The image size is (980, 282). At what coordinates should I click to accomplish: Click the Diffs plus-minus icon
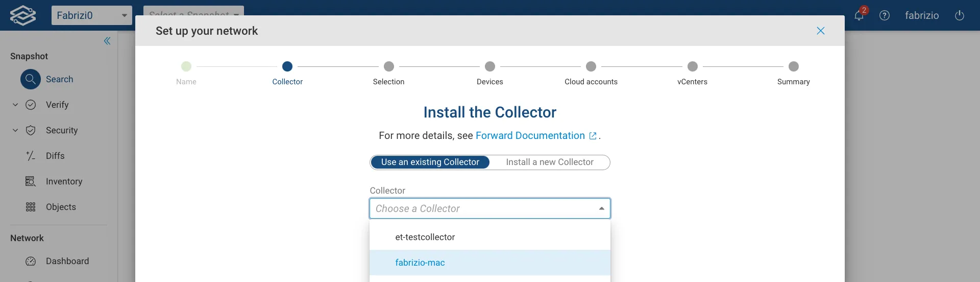[31, 156]
